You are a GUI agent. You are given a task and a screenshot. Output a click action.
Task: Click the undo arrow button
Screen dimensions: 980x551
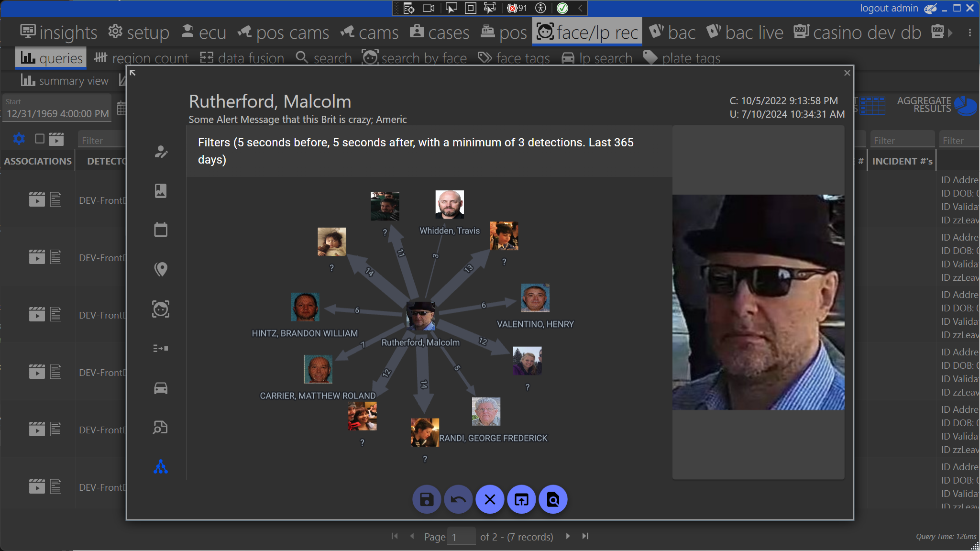458,500
